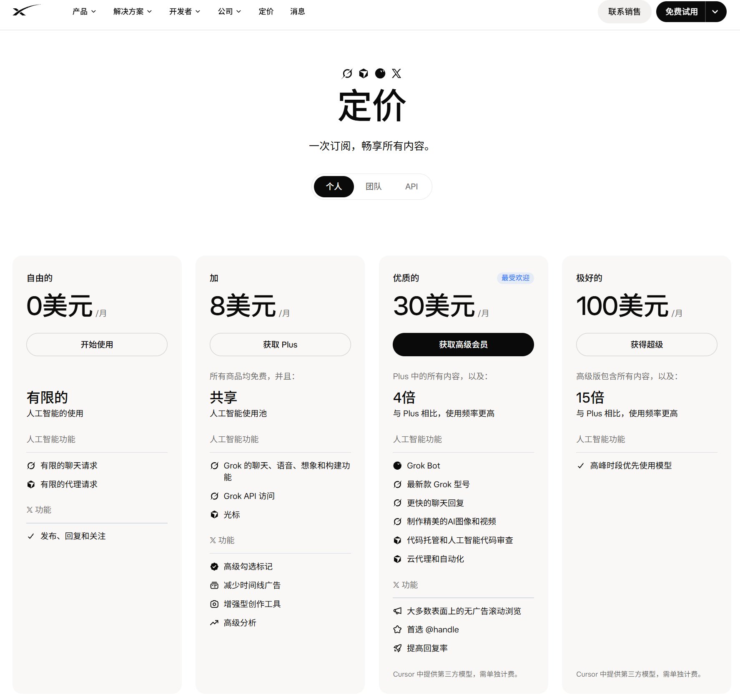Expand the 解决方案 dropdown menu

[133, 12]
